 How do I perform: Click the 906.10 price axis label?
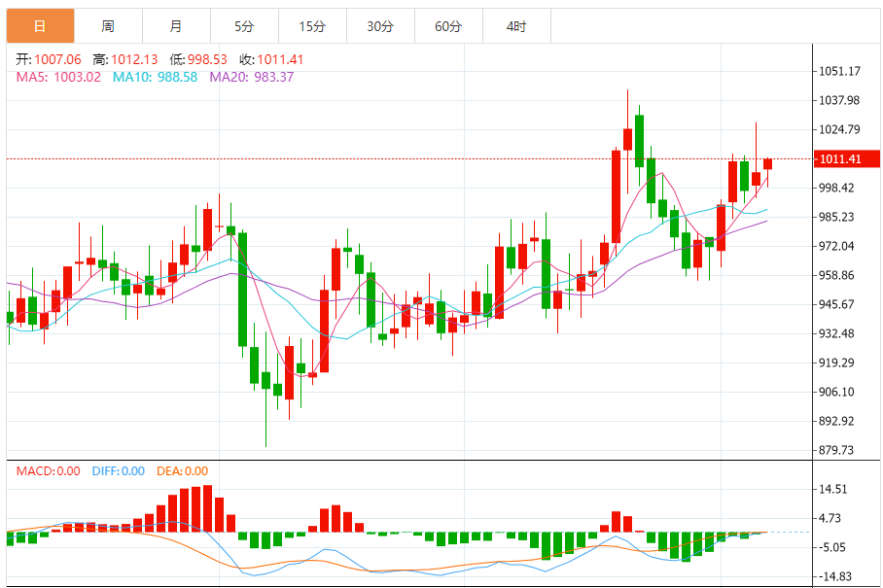click(836, 393)
